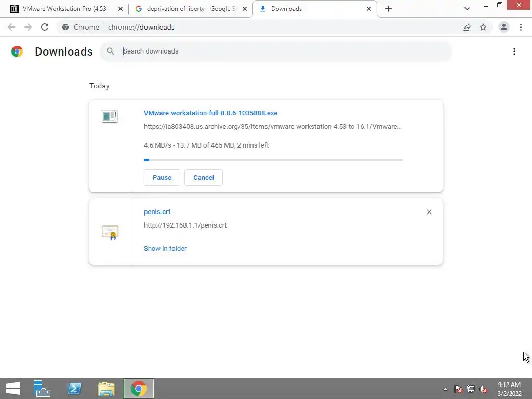Reload the Downloads page

point(45,27)
